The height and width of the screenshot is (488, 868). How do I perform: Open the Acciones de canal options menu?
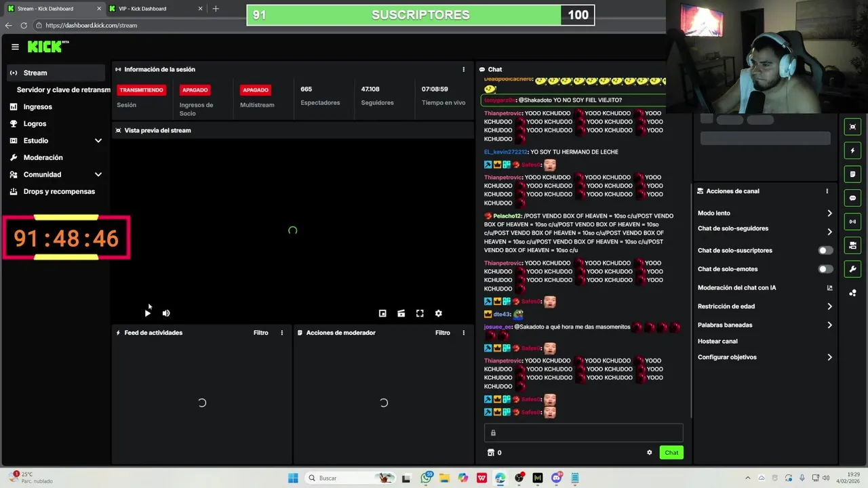(x=827, y=191)
